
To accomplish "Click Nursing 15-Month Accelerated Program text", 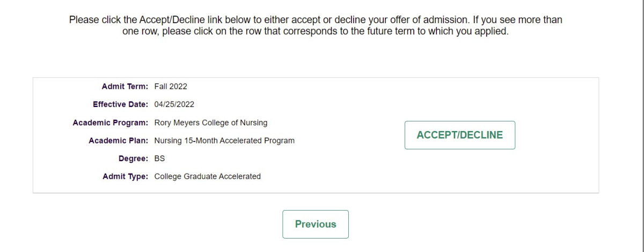I will 224,141.
